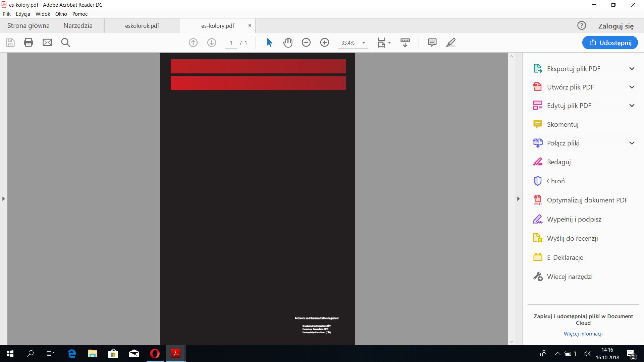The width and height of the screenshot is (644, 362).
Task: Open Opera browser from taskbar
Action: tap(155, 354)
